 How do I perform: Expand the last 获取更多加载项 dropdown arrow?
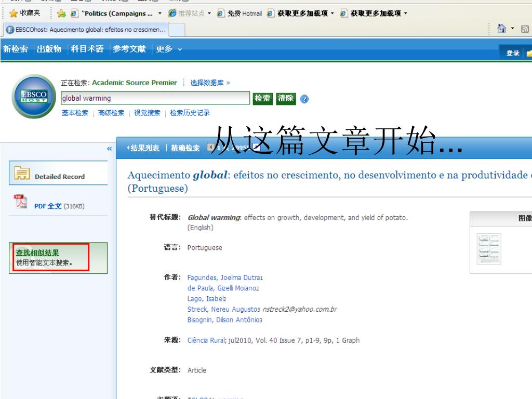coord(405,13)
